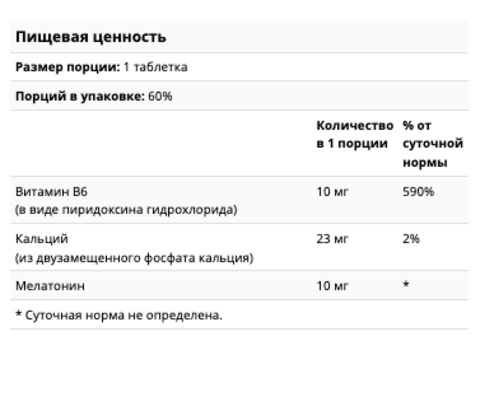Click the 10 мг amount for Мелатонин
This screenshot has height=420, width=480.
[x=332, y=286]
